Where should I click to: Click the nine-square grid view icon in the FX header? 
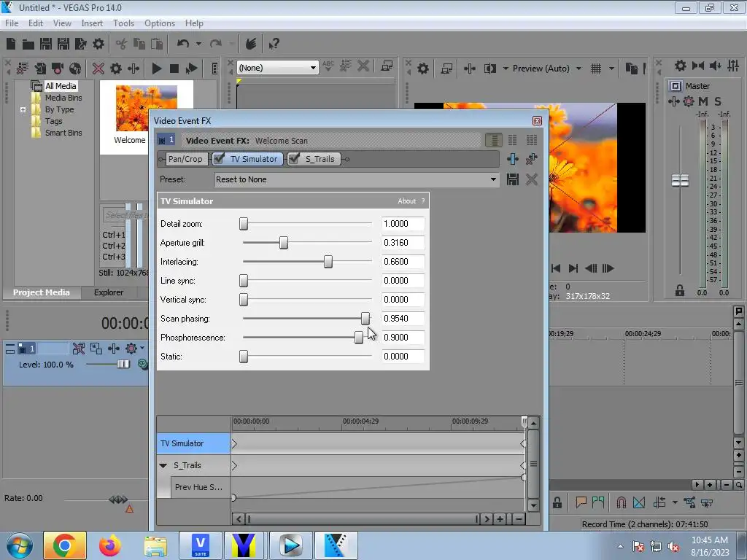click(x=532, y=140)
